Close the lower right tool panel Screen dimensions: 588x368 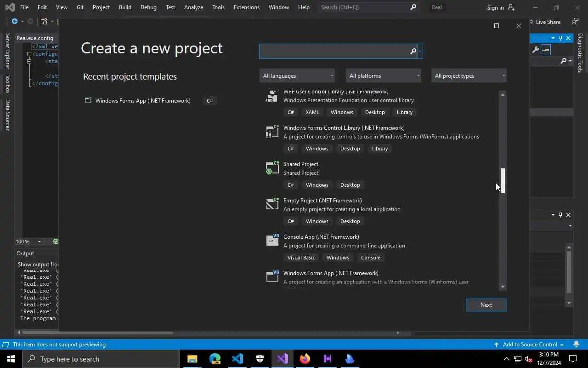point(568,215)
